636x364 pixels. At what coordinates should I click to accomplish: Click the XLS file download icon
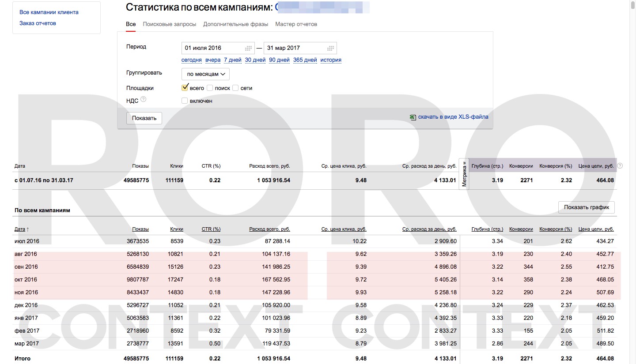[413, 117]
